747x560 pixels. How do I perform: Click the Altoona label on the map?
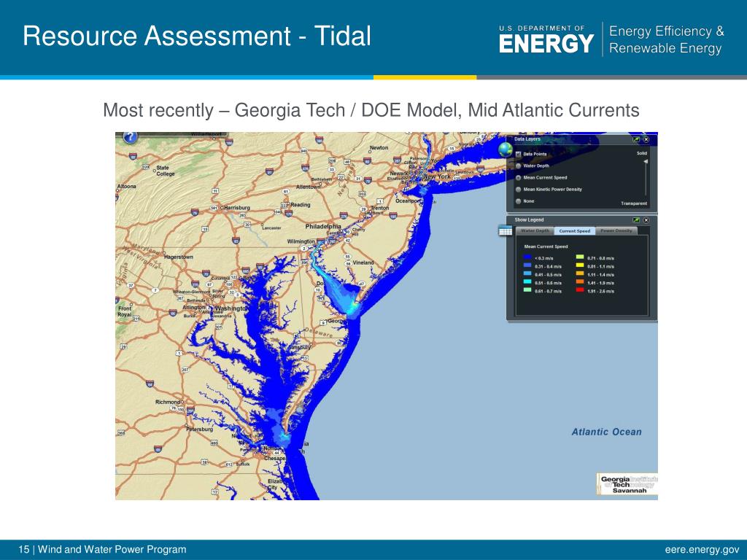(x=127, y=187)
